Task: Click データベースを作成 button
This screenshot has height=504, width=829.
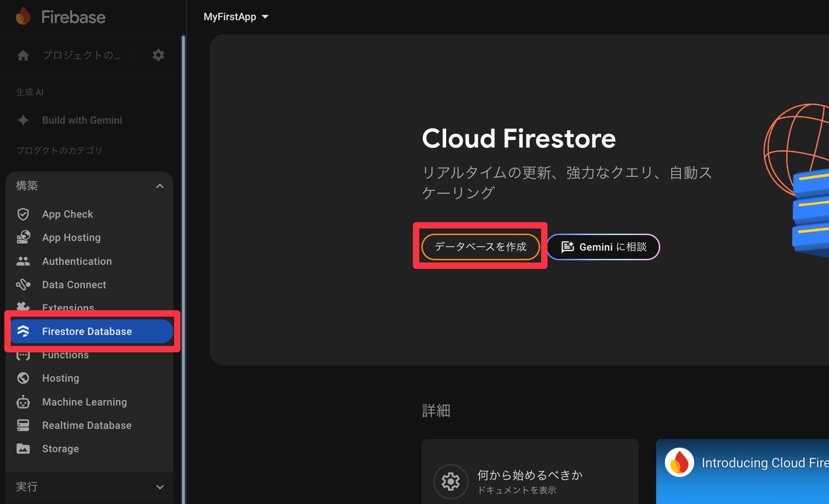Action: click(x=481, y=247)
